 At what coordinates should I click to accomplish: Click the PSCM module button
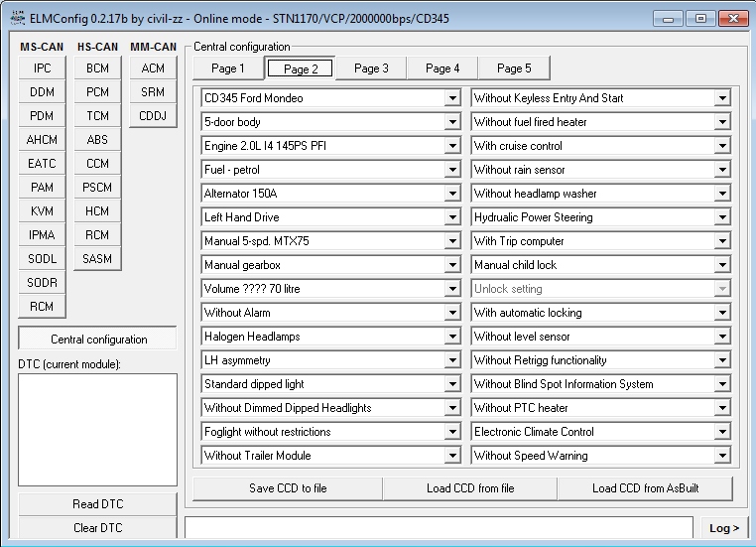click(x=97, y=188)
